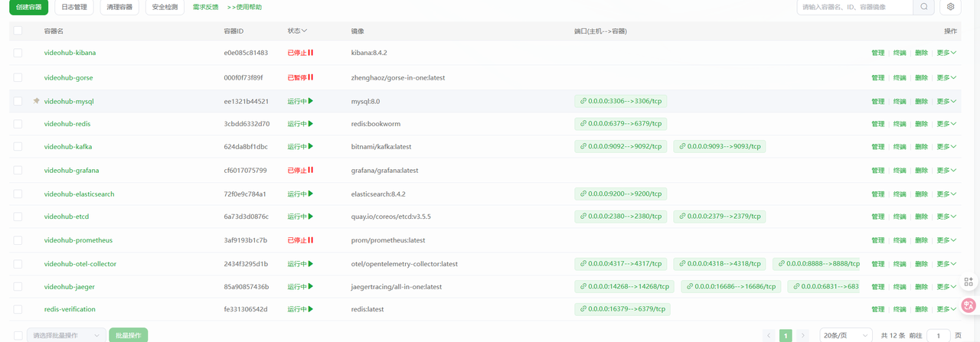The width and height of the screenshot is (980, 342).
Task: Check the redis-verification row checkbox
Action: (x=18, y=309)
